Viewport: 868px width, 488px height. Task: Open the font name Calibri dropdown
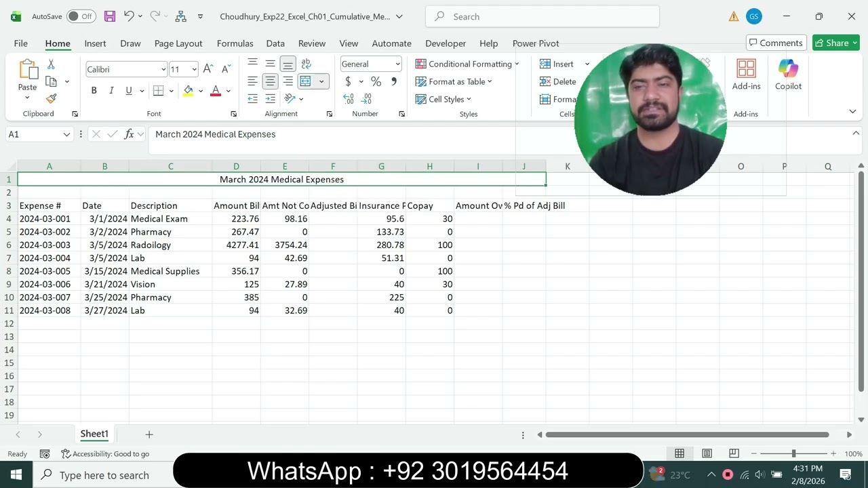click(163, 69)
